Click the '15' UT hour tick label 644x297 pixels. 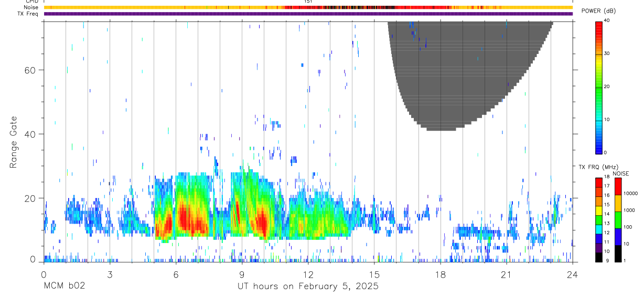(374, 274)
